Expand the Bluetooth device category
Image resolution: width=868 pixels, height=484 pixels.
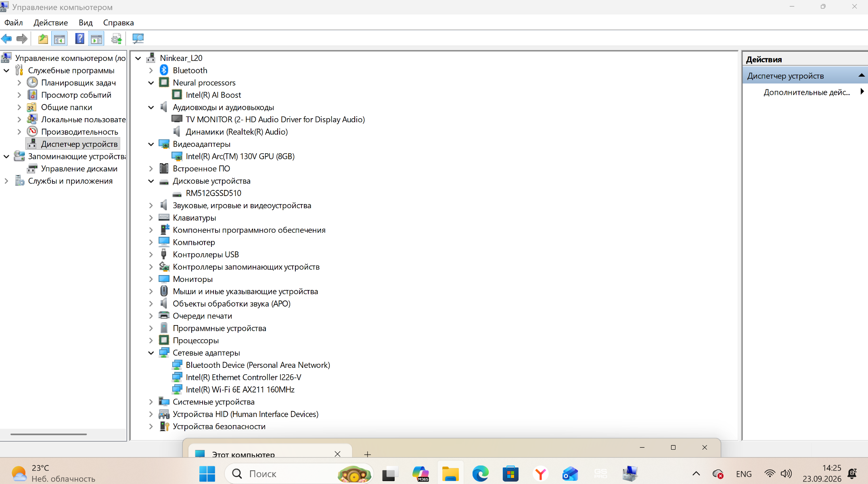pyautogui.click(x=151, y=71)
